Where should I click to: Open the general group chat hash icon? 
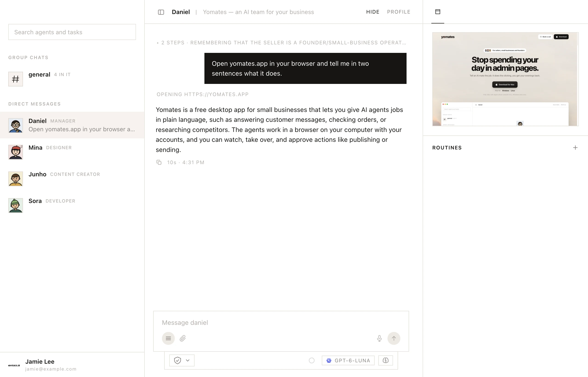(x=16, y=79)
